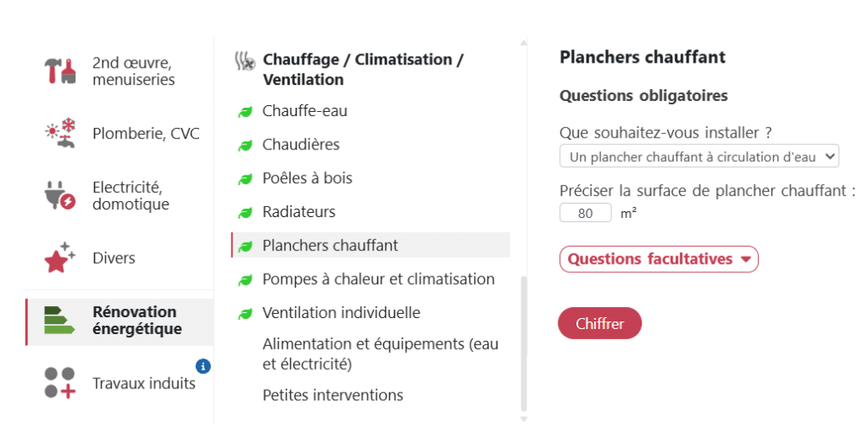Click the Electricité plug icon

[x=59, y=195]
